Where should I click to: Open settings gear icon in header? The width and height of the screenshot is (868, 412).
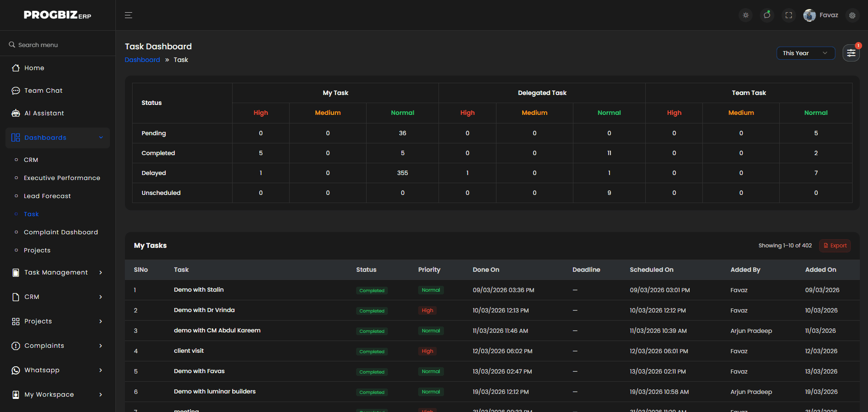(x=852, y=15)
